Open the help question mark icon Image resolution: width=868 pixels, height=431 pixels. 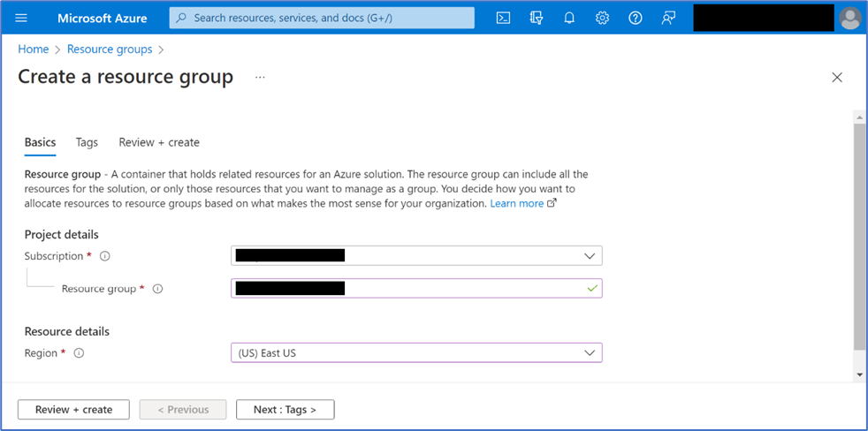636,19
